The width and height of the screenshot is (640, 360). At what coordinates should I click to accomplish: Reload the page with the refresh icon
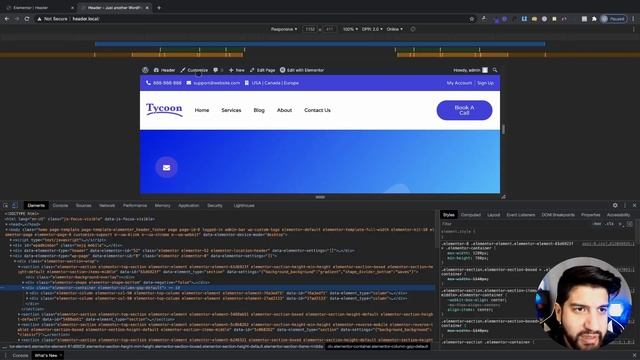(27, 19)
